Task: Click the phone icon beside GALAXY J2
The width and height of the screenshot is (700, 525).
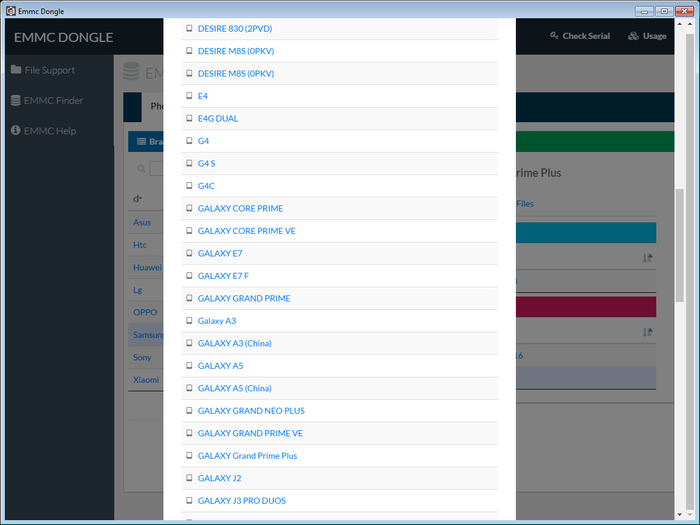Action: 189,478
